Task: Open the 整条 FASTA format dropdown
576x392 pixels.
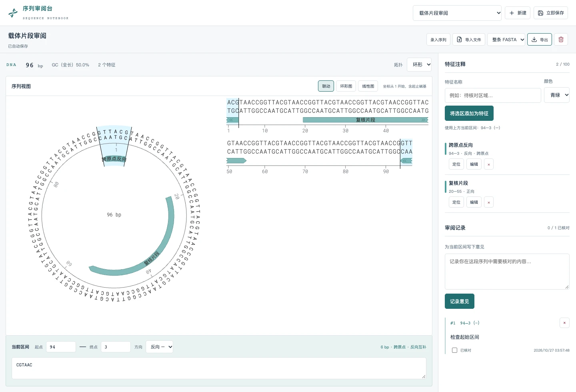Action: [x=506, y=40]
